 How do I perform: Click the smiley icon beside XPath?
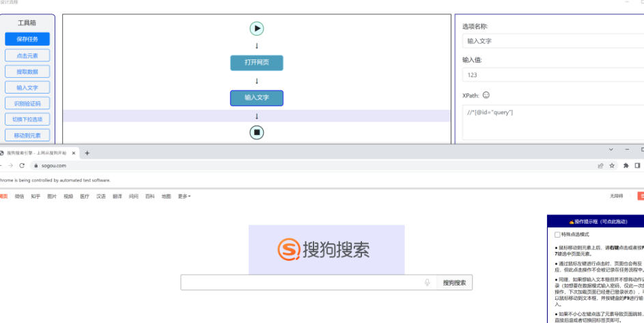click(x=486, y=95)
